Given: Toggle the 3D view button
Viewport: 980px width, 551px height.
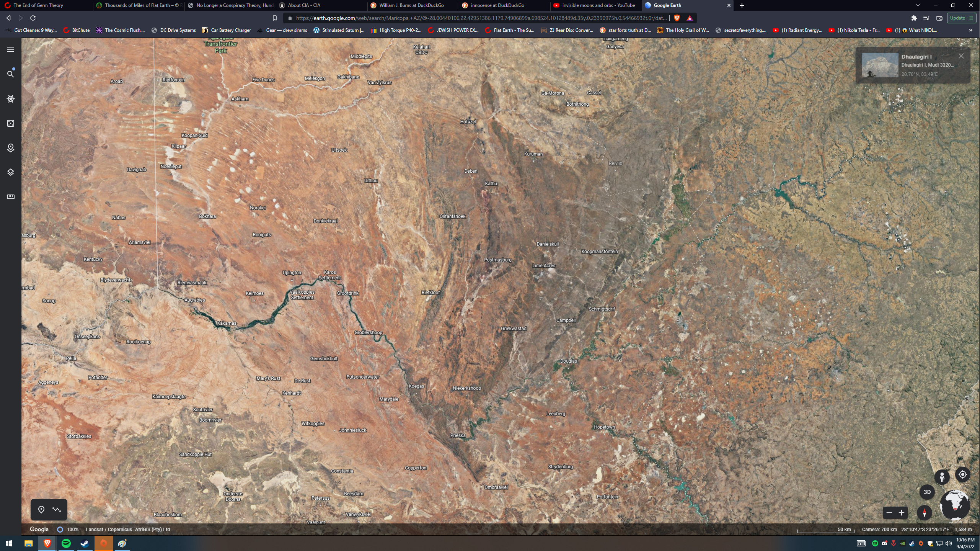Looking at the screenshot, I should (x=927, y=492).
